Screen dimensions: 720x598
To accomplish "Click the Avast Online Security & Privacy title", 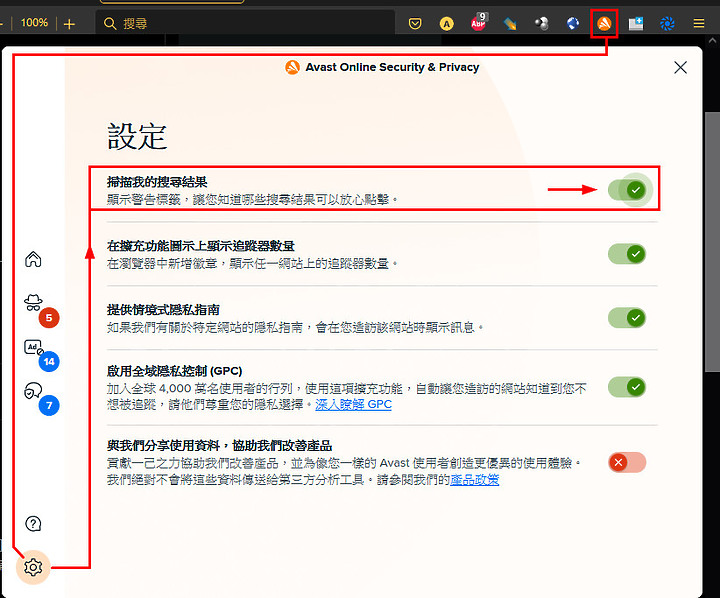I will (392, 67).
